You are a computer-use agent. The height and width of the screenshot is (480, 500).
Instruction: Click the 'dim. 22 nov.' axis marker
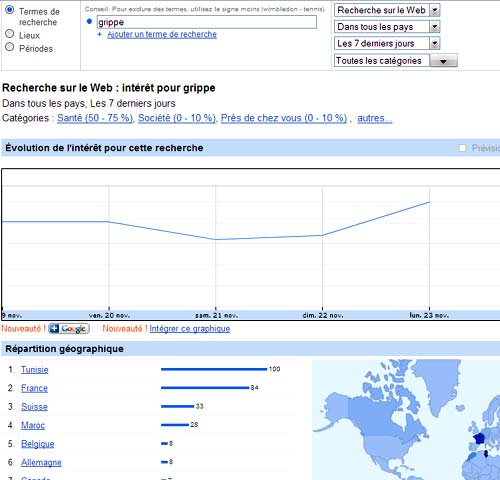(323, 315)
